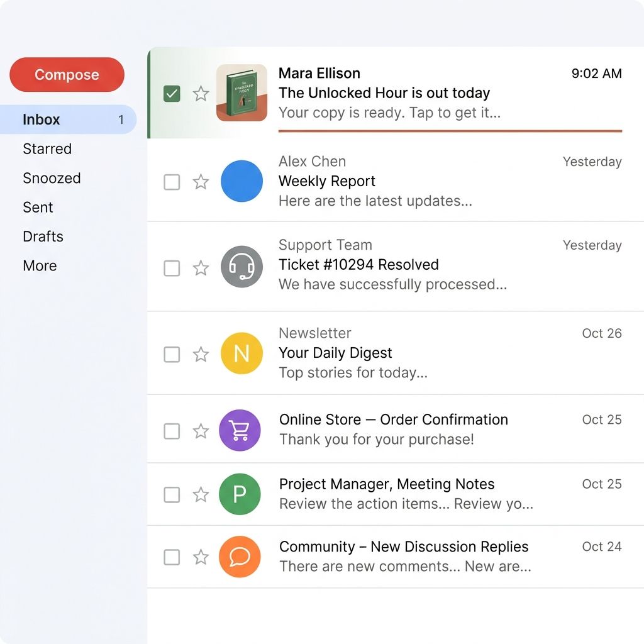
Task: Click preview 'Your copy is ready. Tap to get it...'
Action: click(x=390, y=113)
